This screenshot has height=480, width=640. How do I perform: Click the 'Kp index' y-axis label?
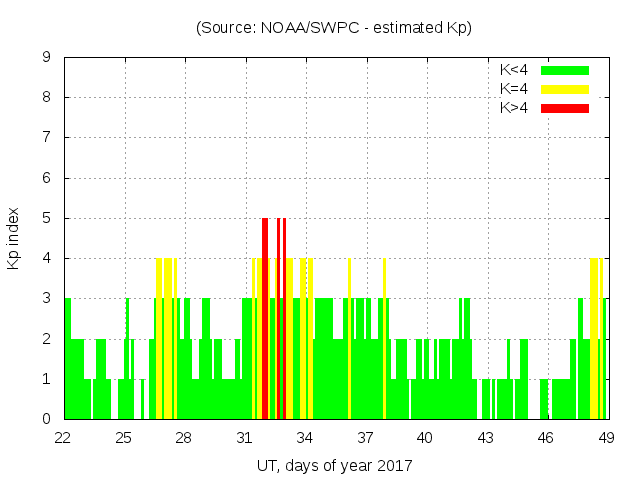(14, 238)
